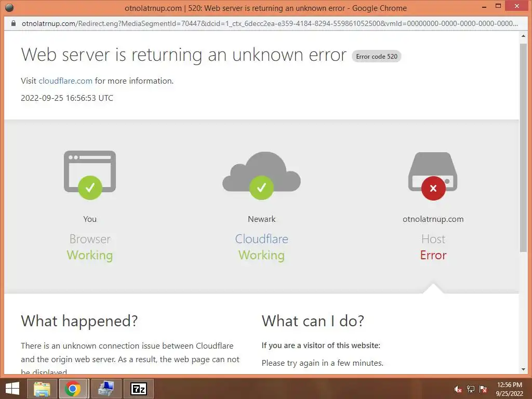Click the What can I do? heading
Viewport: 532px width, 399px height.
312,321
